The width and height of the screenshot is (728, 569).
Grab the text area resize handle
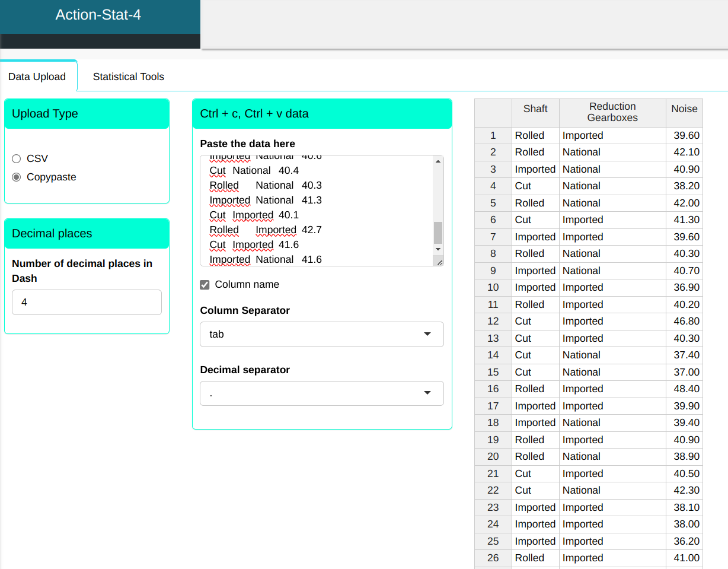point(439,262)
